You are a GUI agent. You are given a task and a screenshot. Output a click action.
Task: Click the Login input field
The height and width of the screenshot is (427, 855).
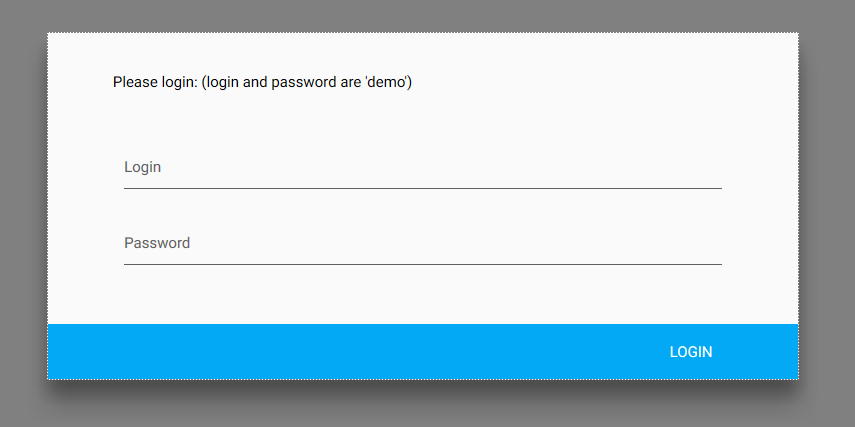tap(420, 168)
